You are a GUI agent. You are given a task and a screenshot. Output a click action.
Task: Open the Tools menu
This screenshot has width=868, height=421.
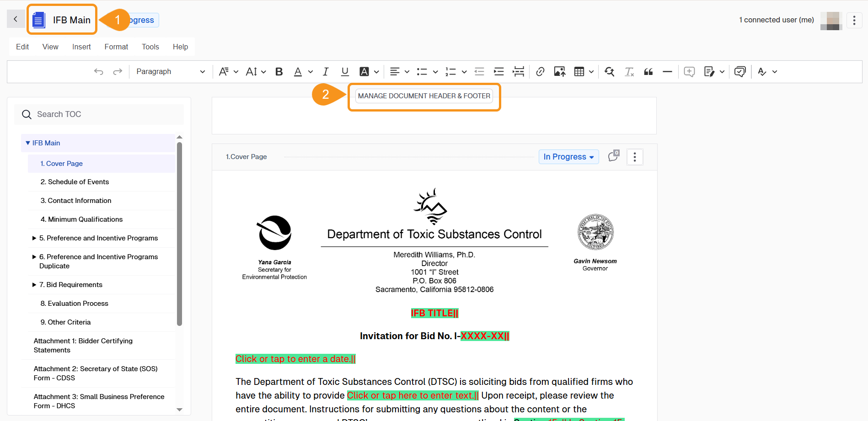(x=150, y=46)
